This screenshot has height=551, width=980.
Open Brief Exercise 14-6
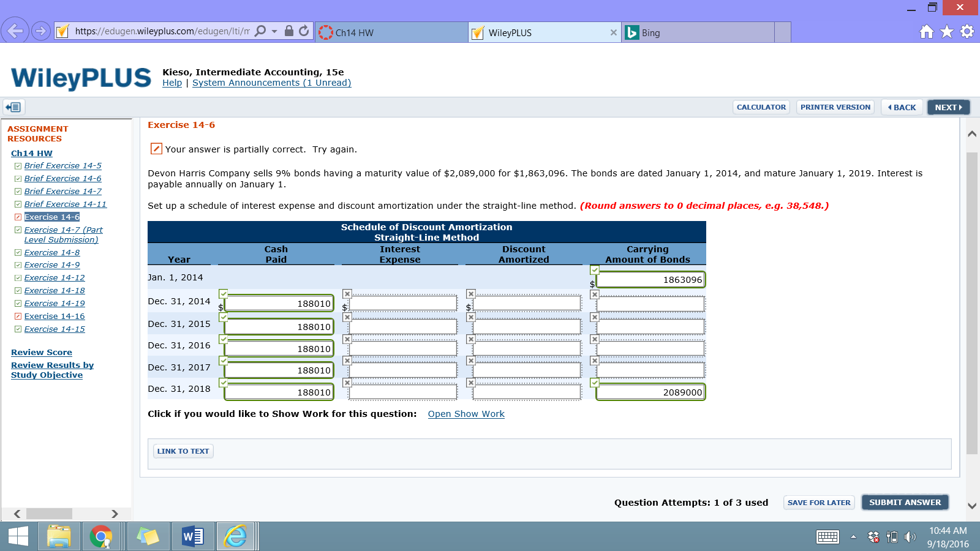[63, 179]
